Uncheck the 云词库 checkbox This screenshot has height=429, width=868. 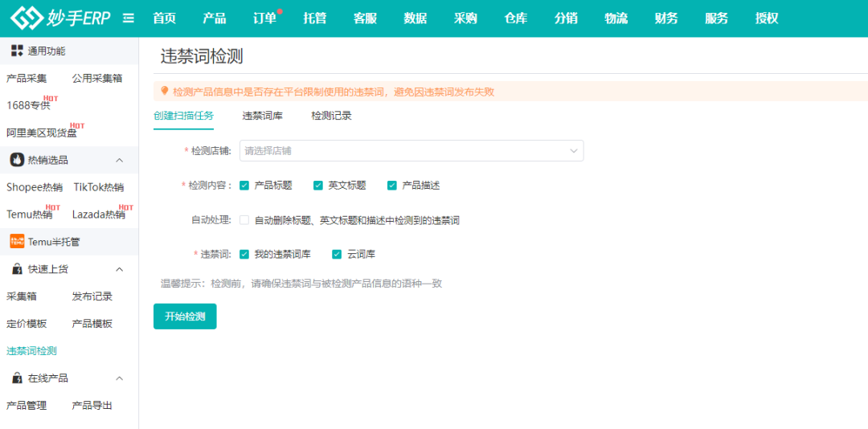pyautogui.click(x=337, y=254)
